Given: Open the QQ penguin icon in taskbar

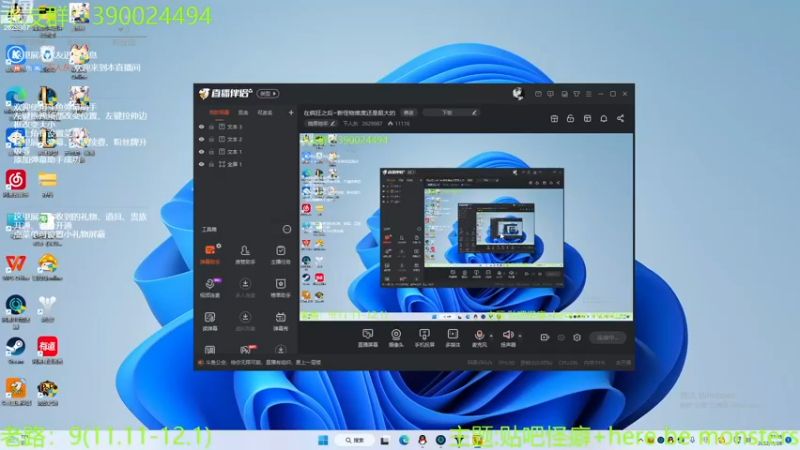Looking at the screenshot, I should [422, 440].
